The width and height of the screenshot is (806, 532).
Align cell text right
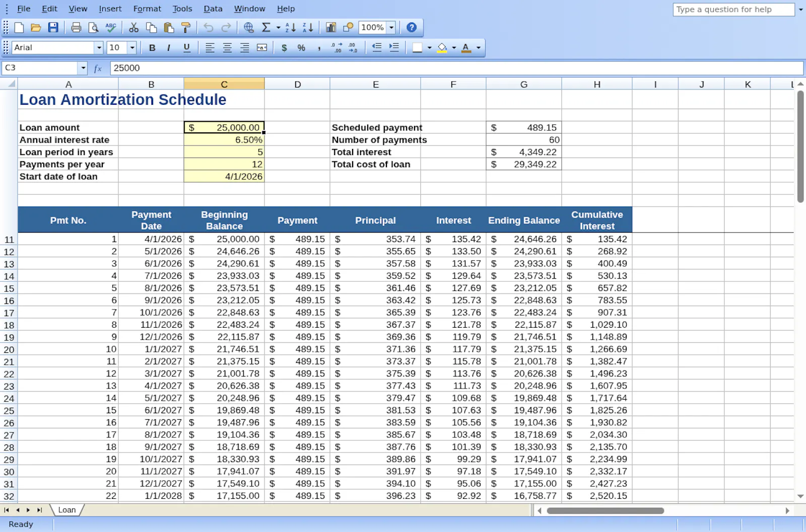coord(245,48)
